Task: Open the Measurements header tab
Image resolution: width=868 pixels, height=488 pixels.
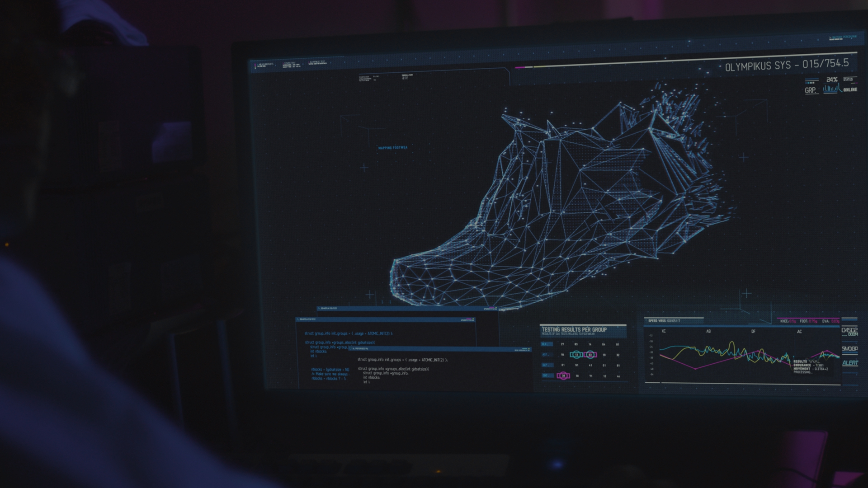Action: [x=265, y=65]
